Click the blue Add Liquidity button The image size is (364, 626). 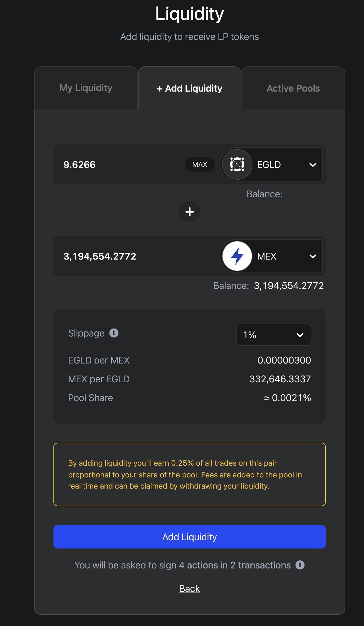click(x=190, y=537)
